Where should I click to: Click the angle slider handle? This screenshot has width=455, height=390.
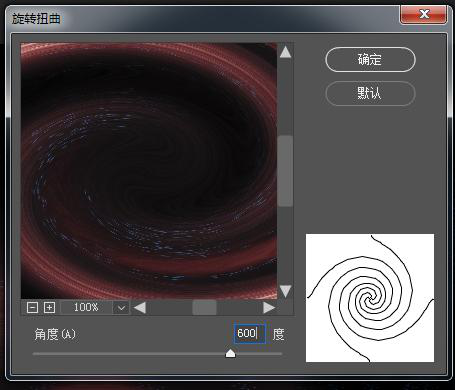[230, 353]
